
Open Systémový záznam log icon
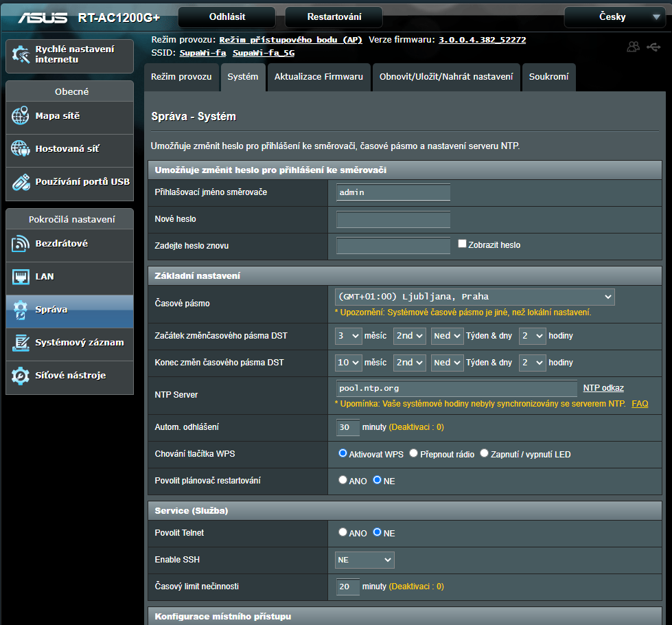[21, 343]
